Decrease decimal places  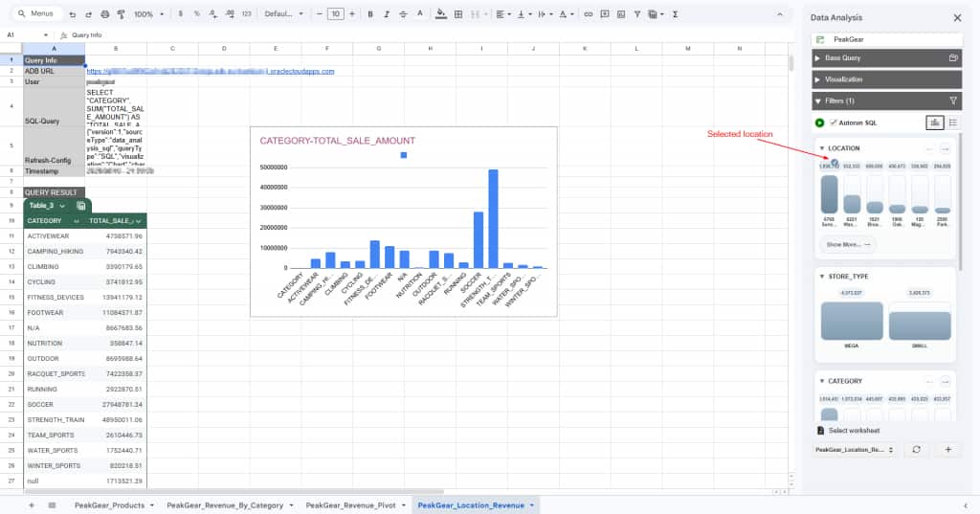pos(213,13)
